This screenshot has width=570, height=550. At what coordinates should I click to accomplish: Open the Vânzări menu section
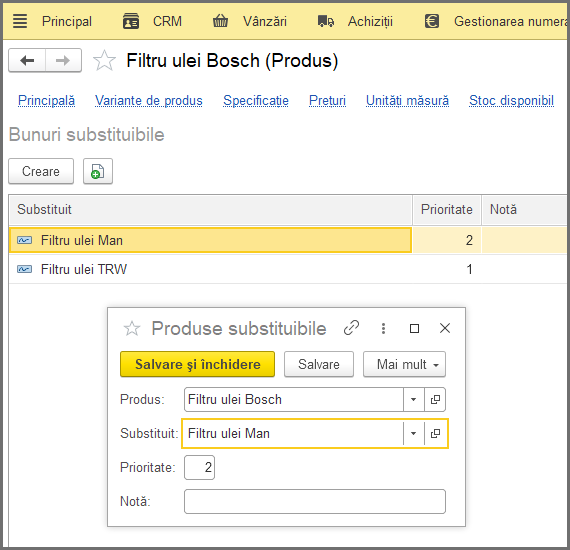pos(265,21)
